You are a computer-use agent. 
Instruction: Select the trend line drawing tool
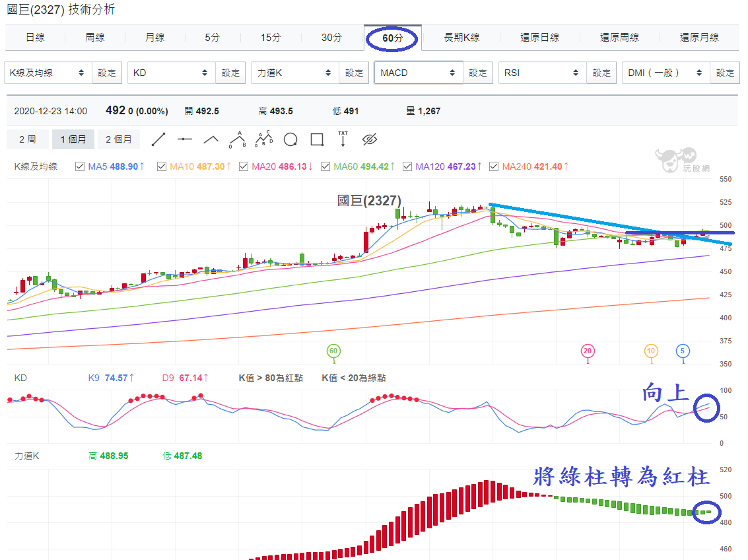(x=158, y=140)
